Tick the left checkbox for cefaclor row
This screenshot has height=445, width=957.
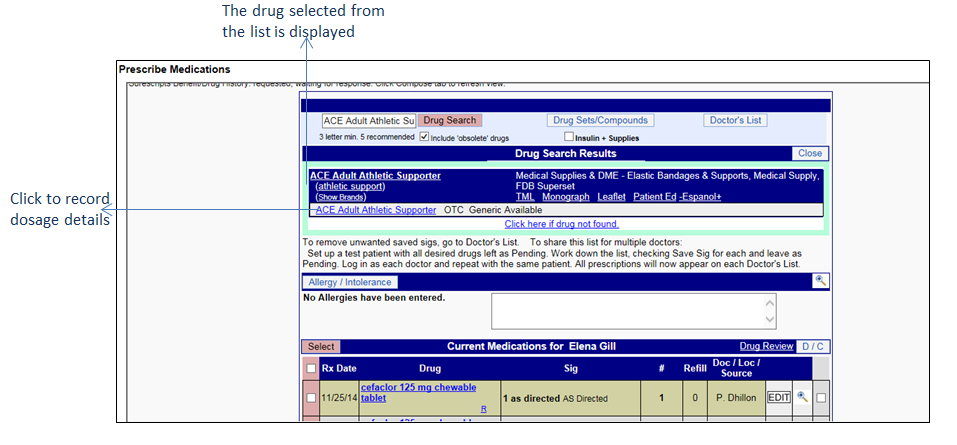tap(311, 398)
